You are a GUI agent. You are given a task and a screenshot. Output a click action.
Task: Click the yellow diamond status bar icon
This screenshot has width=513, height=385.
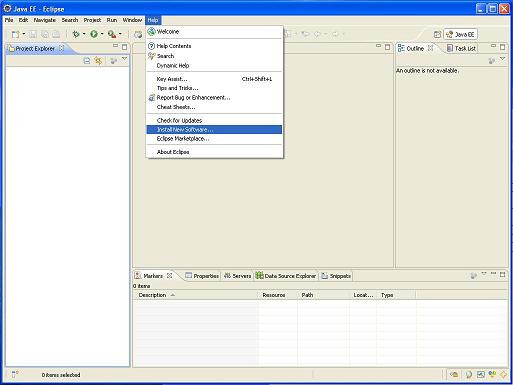pos(503,375)
